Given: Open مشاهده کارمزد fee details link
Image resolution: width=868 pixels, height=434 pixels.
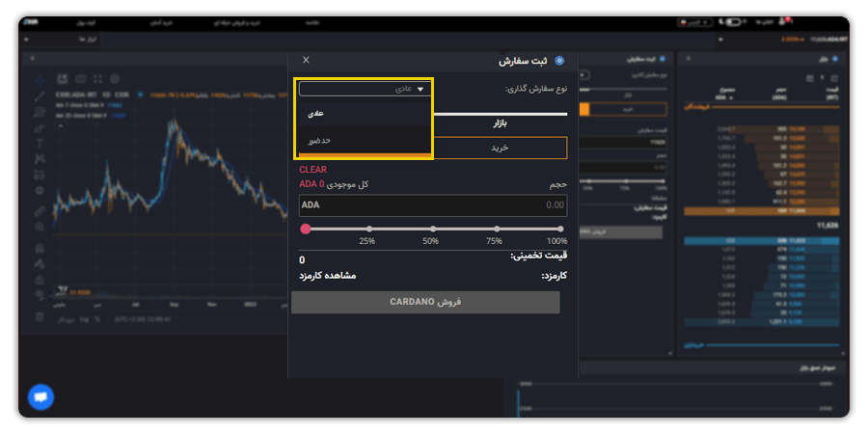Looking at the screenshot, I should 328,276.
